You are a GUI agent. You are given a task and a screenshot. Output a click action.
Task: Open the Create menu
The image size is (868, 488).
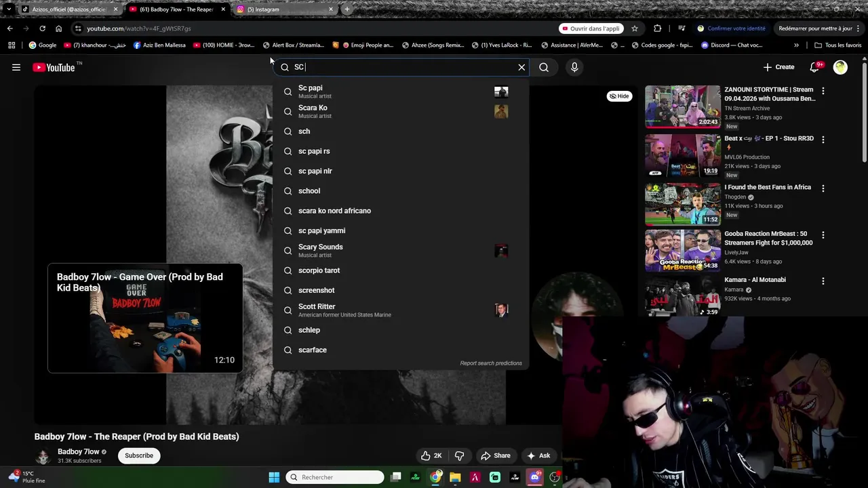coord(778,67)
